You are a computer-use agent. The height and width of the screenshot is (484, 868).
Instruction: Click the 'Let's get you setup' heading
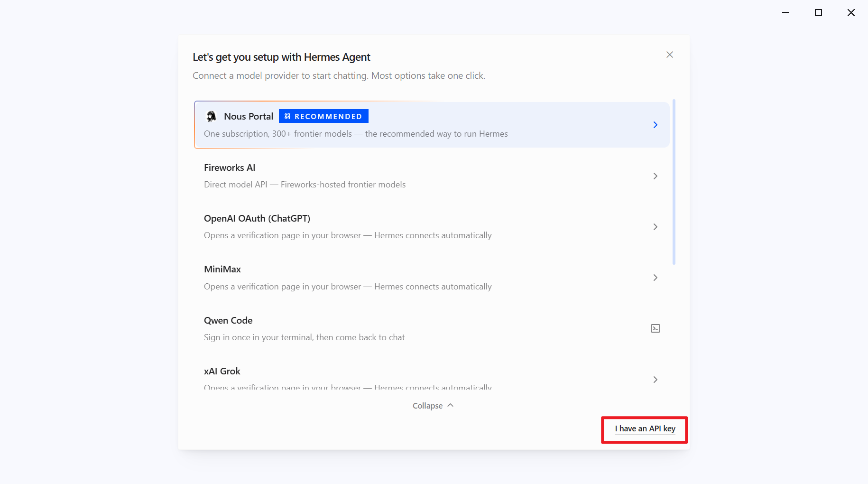coord(281,57)
